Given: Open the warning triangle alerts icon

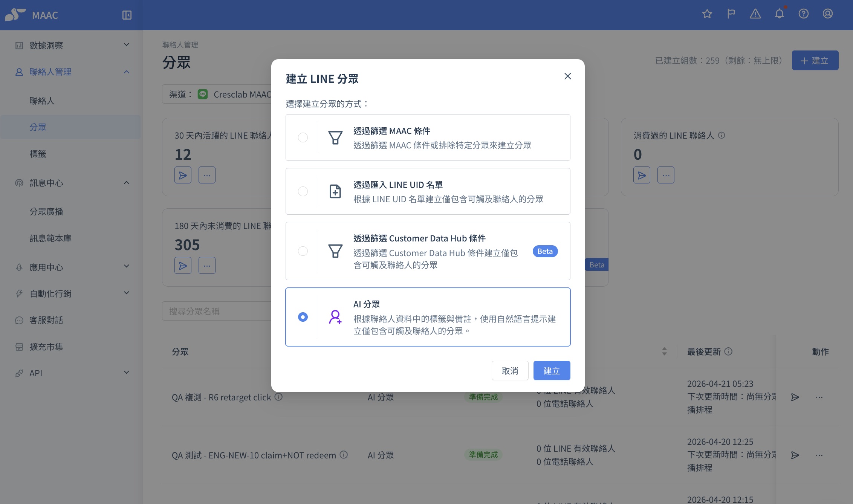Looking at the screenshot, I should (755, 14).
